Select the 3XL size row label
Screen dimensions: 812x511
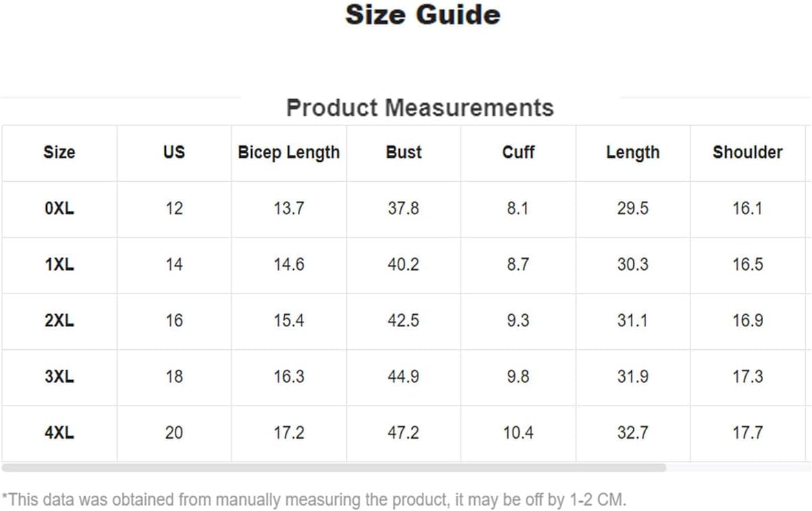pyautogui.click(x=59, y=376)
